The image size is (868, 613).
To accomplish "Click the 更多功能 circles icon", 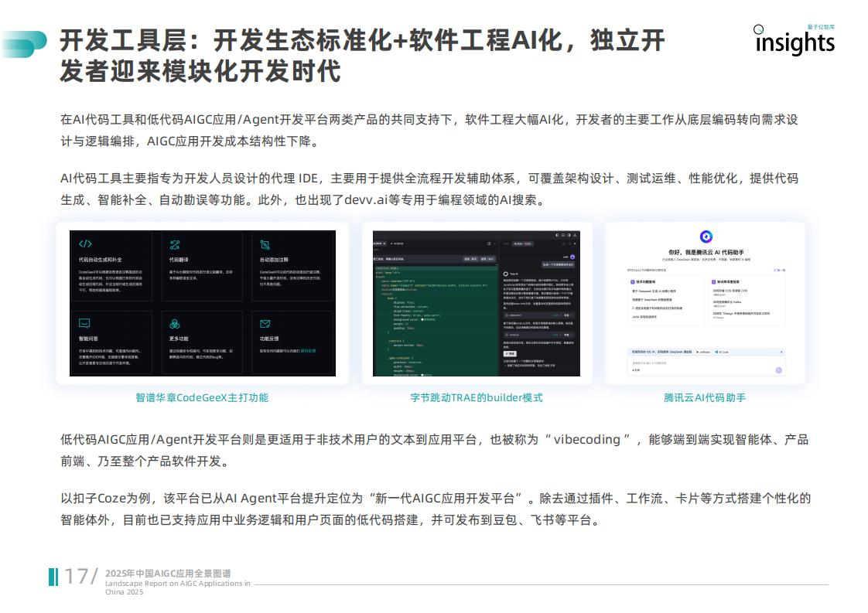I will (175, 324).
